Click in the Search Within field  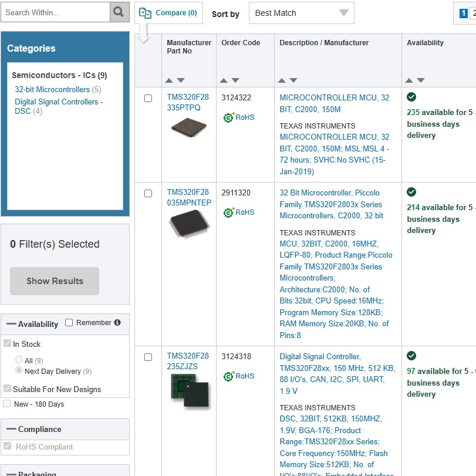tap(55, 12)
